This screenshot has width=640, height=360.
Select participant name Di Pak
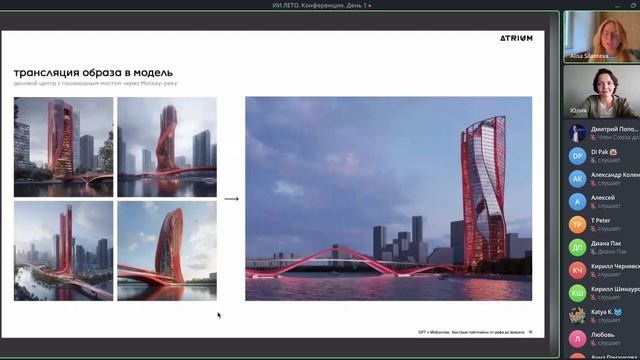tap(599, 152)
